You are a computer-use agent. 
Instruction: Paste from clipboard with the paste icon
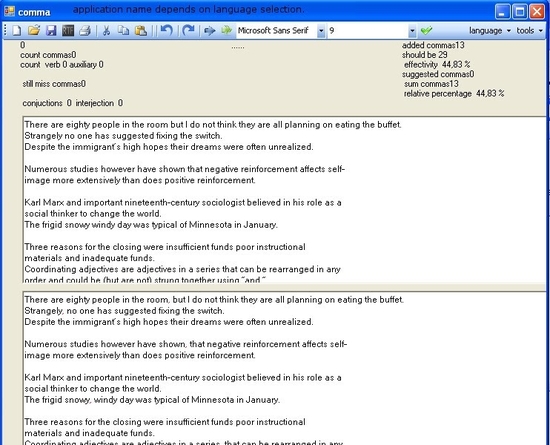point(141,31)
